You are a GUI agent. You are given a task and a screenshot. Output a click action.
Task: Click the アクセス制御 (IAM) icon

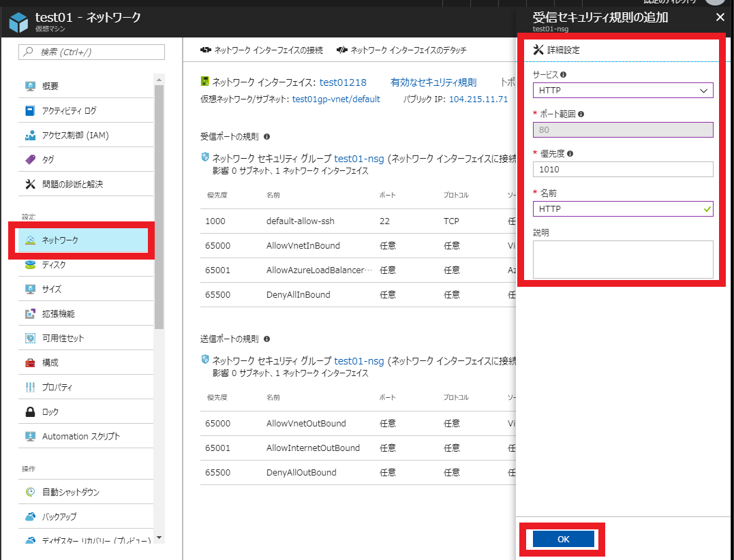click(x=30, y=135)
